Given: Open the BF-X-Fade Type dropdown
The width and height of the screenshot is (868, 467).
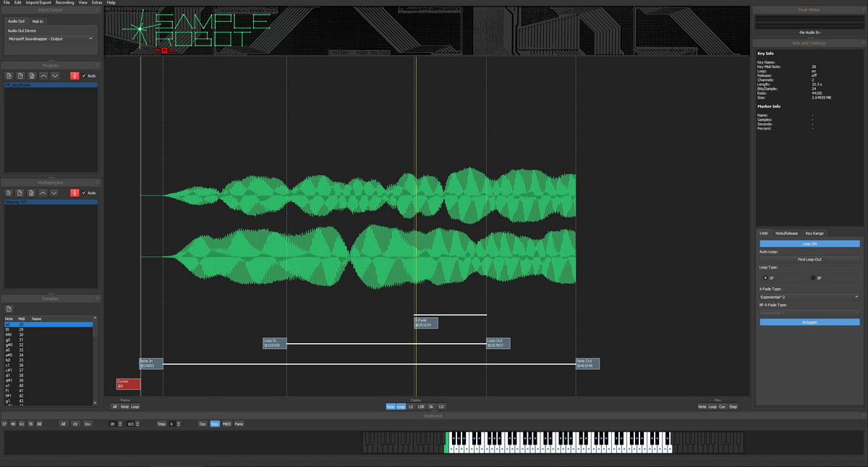Looking at the screenshot, I should click(809, 313).
